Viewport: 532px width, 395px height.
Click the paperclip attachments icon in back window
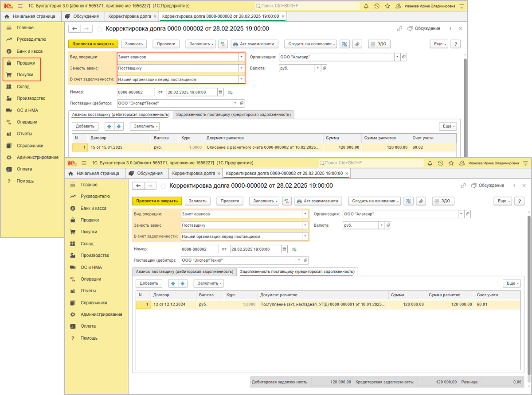point(357,44)
